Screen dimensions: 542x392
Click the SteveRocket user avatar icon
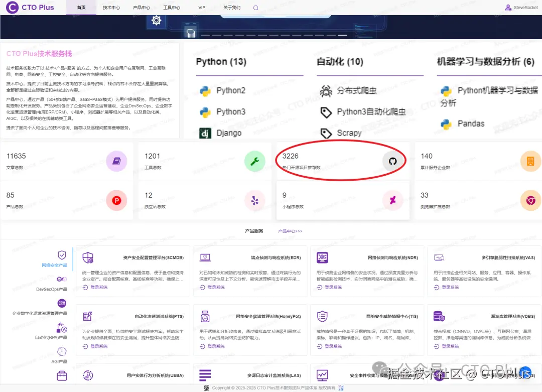pos(508,7)
